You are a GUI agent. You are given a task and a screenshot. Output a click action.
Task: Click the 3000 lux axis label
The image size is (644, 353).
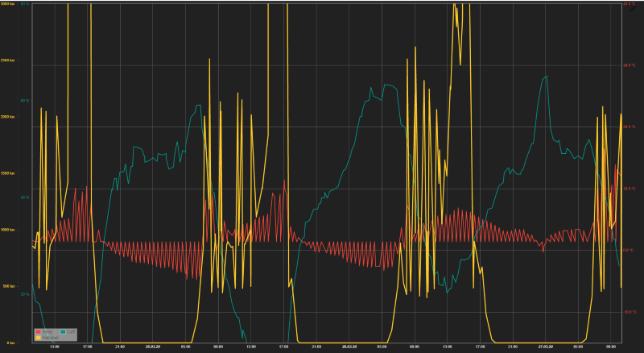click(8, 4)
